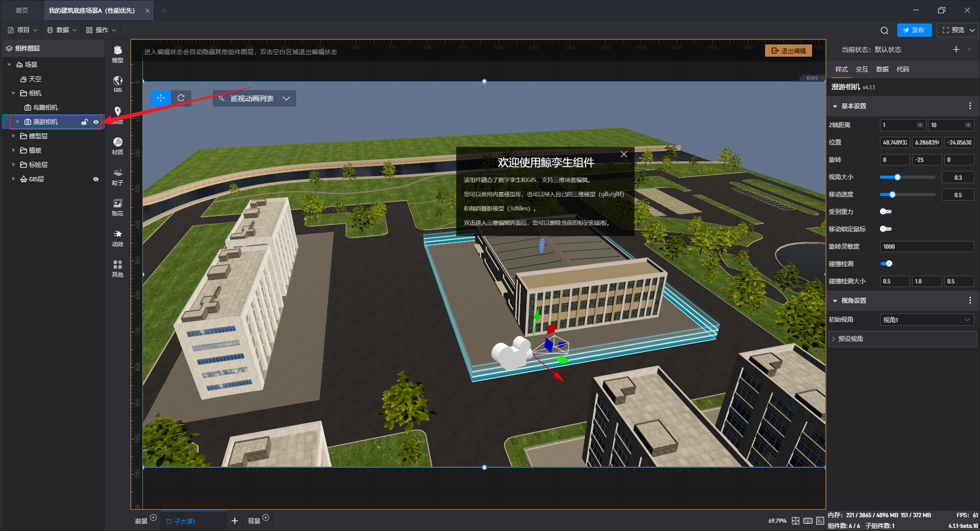This screenshot has height=531, width=980.
Task: Open the 项目 menu
Action: pyautogui.click(x=22, y=30)
